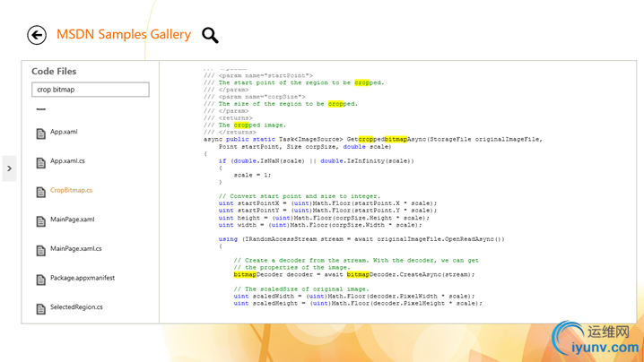Click the SelectedRegion.cs file icon
The image size is (644, 362).
(x=40, y=308)
